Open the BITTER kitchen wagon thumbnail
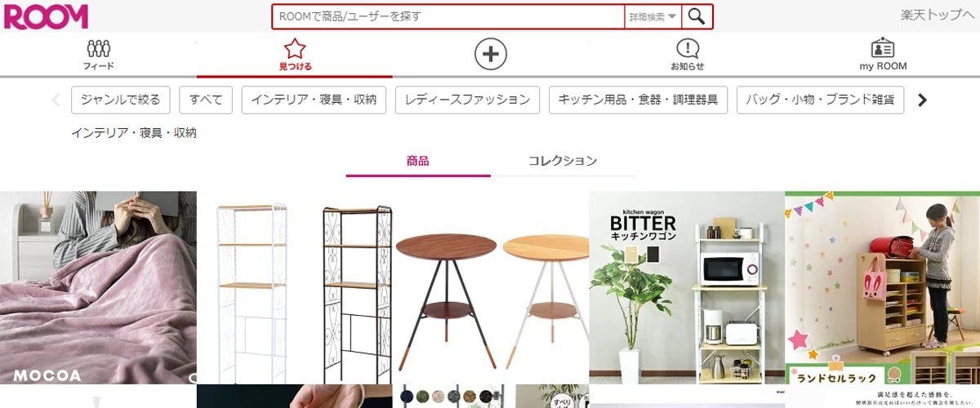The width and height of the screenshot is (980, 408). pyautogui.click(x=687, y=287)
